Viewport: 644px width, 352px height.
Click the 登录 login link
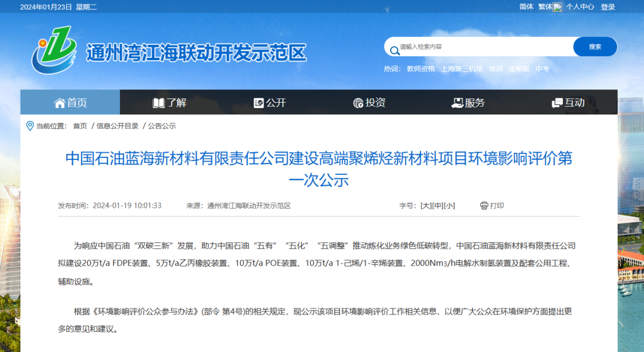pos(608,7)
